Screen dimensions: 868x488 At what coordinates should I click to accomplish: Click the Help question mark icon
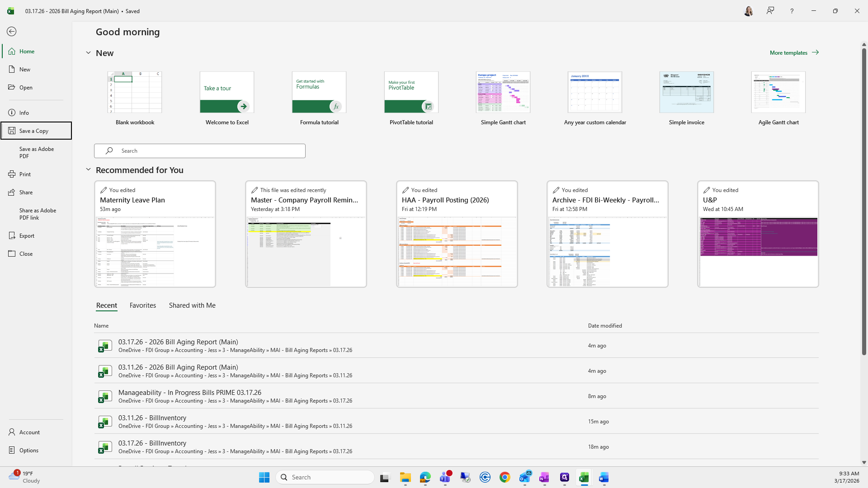pos(792,11)
